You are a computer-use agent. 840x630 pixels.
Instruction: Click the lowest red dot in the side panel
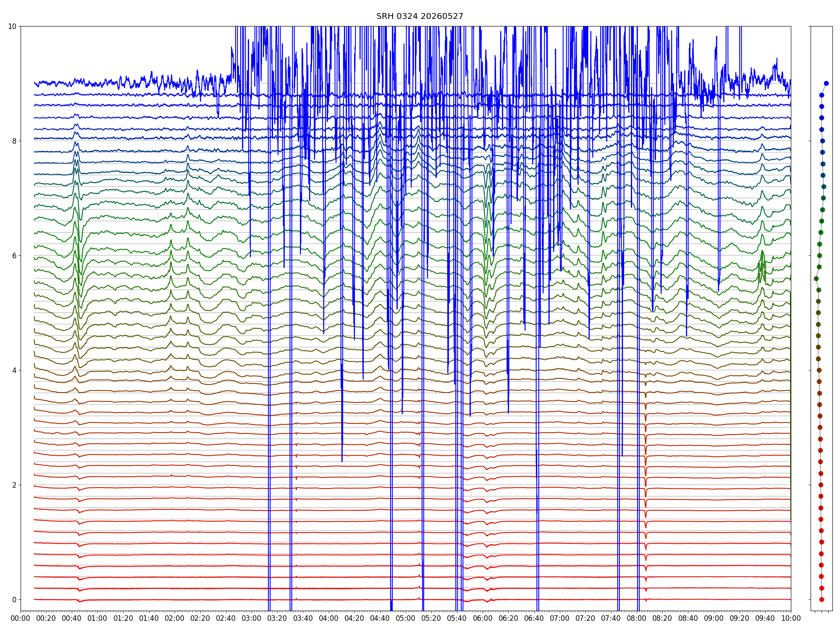click(x=822, y=600)
